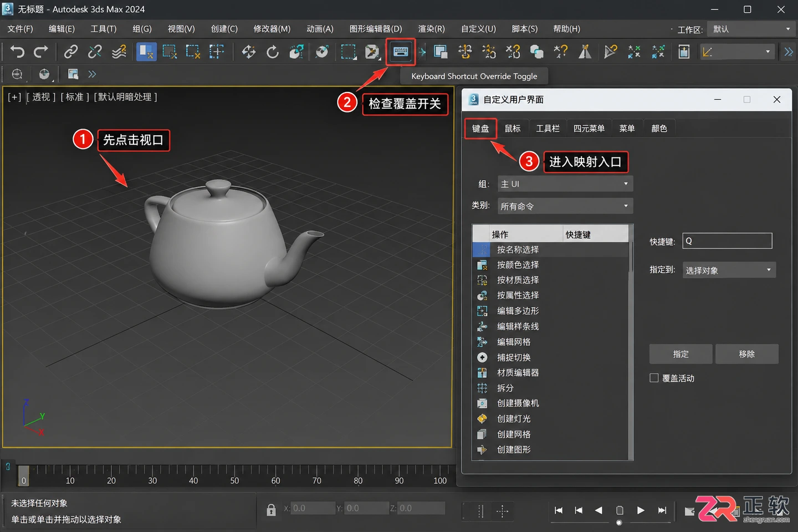This screenshot has width=798, height=532.
Task: Step back to the previous frame
Action: tap(579, 510)
